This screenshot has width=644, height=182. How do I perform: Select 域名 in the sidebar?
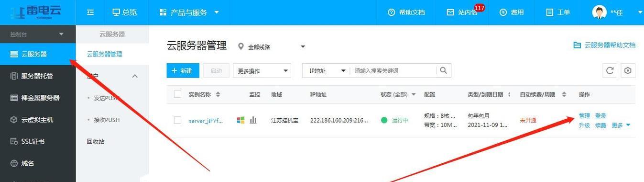38,163
